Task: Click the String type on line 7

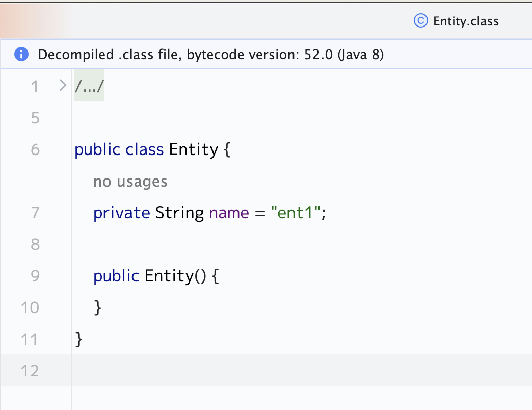Action: (x=179, y=213)
